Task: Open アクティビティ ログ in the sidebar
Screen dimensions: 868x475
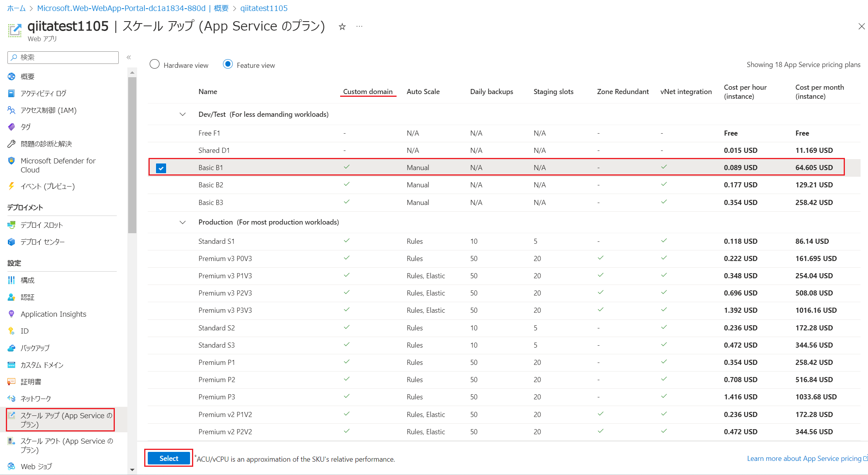Action: 43,93
